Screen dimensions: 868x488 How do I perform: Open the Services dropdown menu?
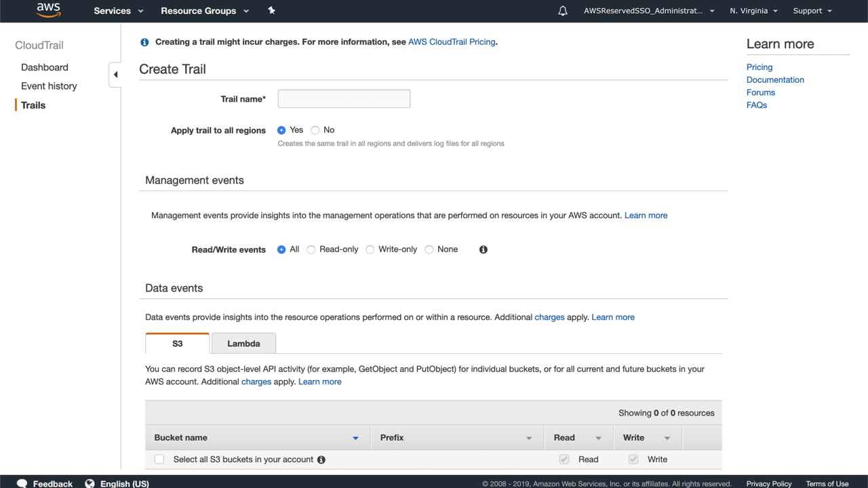pos(119,11)
